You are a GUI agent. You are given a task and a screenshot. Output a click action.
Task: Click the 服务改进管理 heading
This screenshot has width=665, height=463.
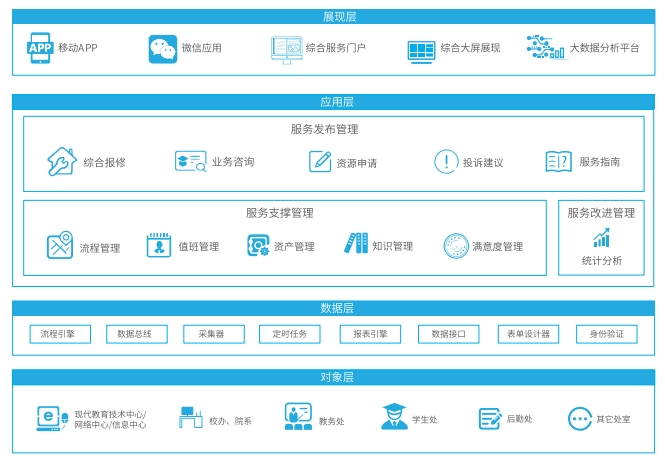tap(601, 213)
